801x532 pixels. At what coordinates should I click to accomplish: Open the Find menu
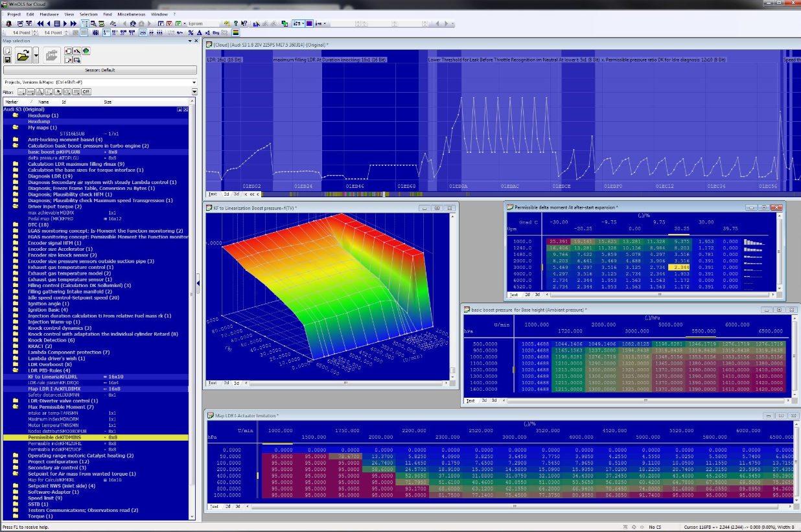107,14
